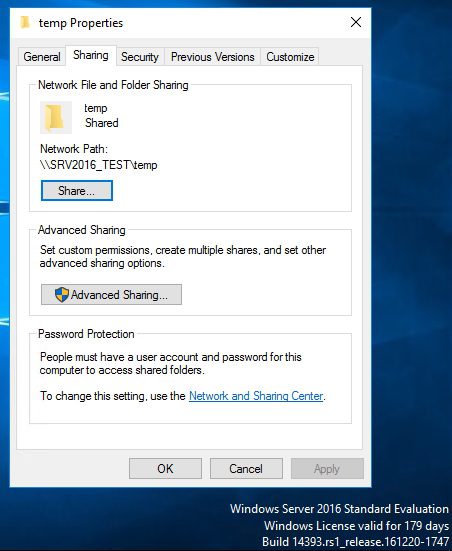The width and height of the screenshot is (452, 551).
Task: Click the Share... button
Action: tap(77, 191)
